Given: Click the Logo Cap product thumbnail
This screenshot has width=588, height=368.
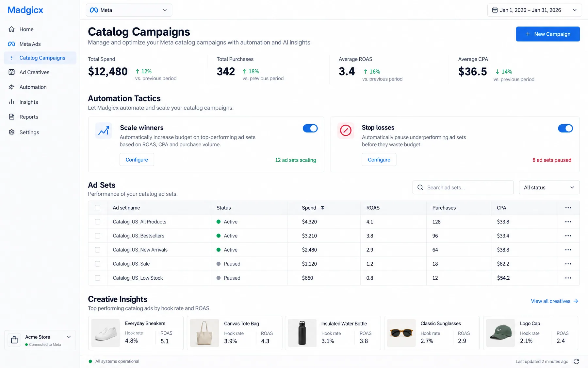Looking at the screenshot, I should point(500,333).
